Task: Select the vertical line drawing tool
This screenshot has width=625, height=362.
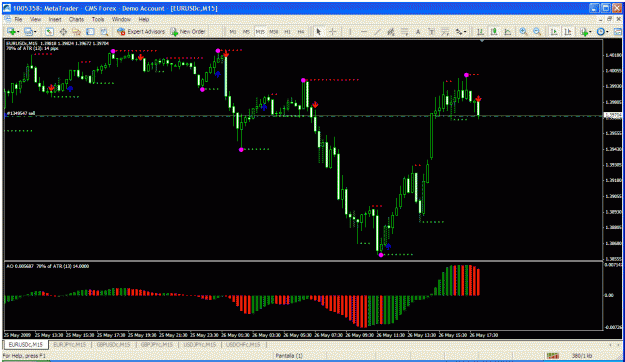Action: (350, 31)
